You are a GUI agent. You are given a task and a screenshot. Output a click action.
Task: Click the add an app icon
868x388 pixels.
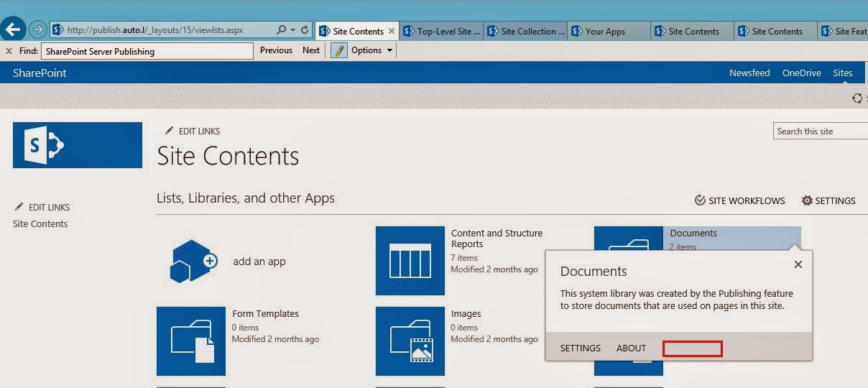191,261
